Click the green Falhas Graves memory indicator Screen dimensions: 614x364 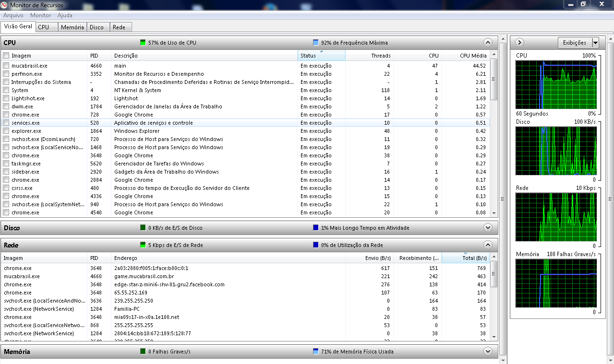(143, 352)
